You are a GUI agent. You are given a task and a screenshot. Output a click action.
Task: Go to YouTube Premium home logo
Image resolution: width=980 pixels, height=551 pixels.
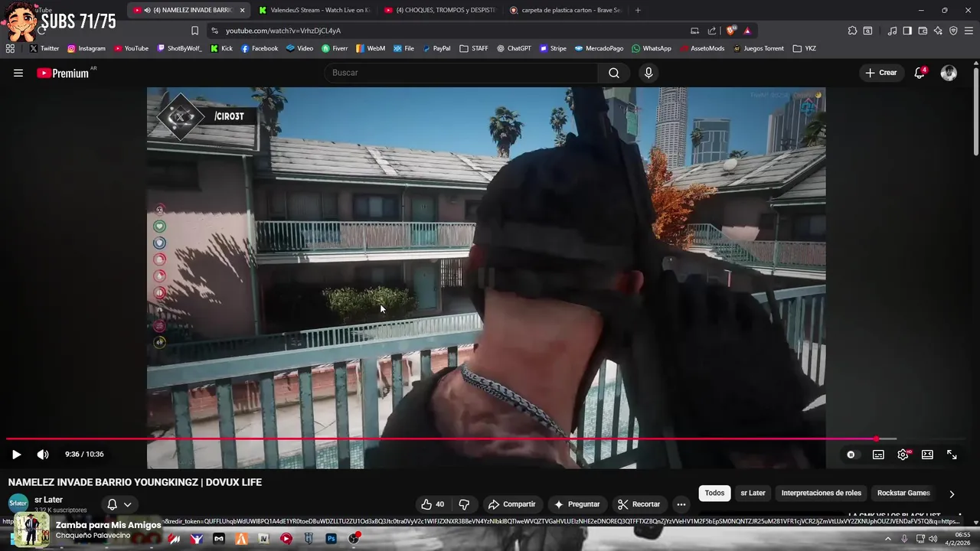pyautogui.click(x=64, y=73)
